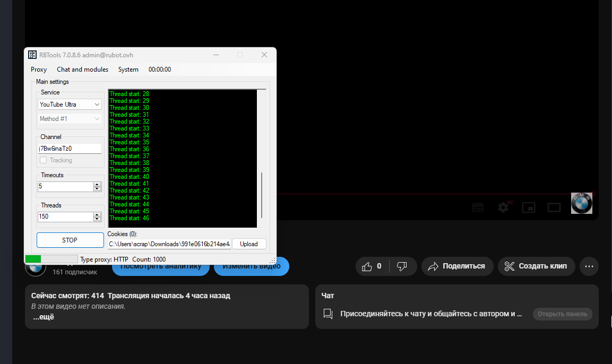
Task: Open YouTube player settings gear
Action: click(503, 207)
